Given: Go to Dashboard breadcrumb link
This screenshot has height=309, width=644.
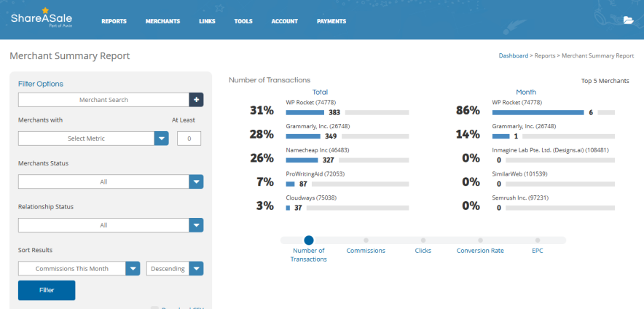Looking at the screenshot, I should 513,55.
